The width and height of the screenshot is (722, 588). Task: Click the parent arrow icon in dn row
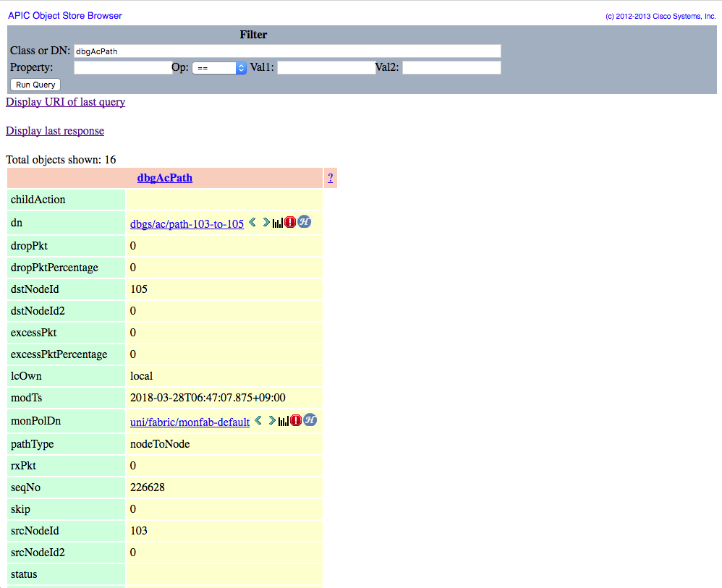click(x=252, y=223)
